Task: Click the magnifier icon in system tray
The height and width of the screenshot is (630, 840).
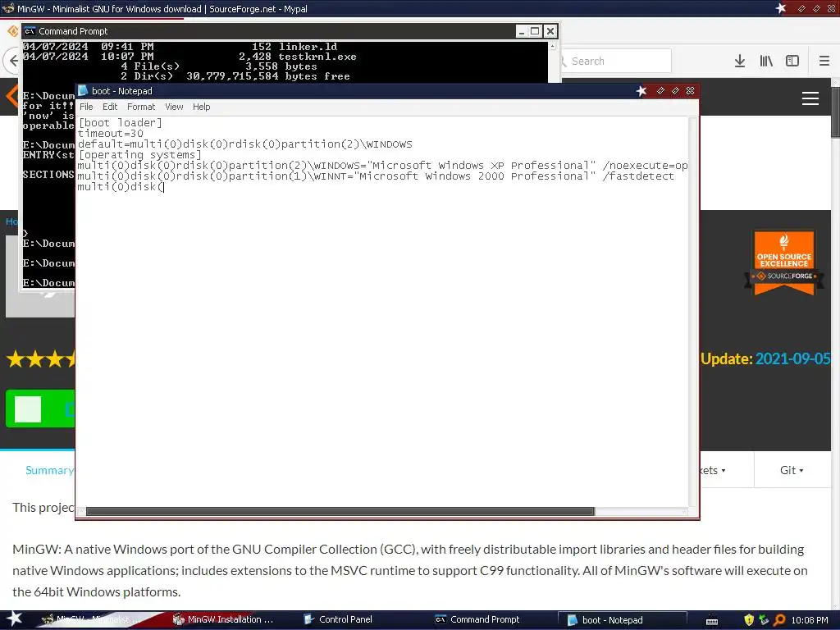Action: point(779,620)
